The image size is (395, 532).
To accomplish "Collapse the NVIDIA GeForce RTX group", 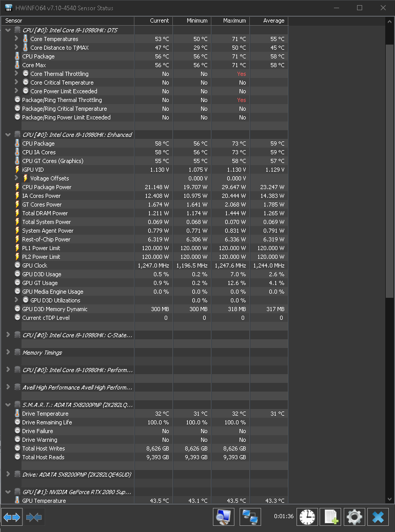I will tap(8, 492).
